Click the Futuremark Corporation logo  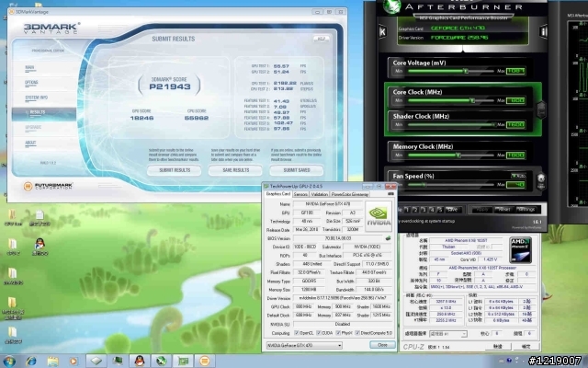tap(49, 186)
